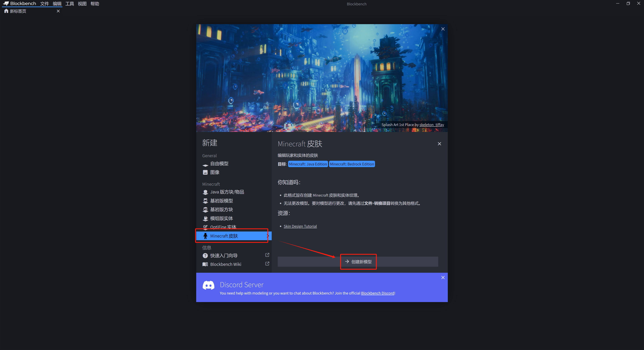Click the Discord logo icon
Viewport: 644px width, 350px height.
208,285
